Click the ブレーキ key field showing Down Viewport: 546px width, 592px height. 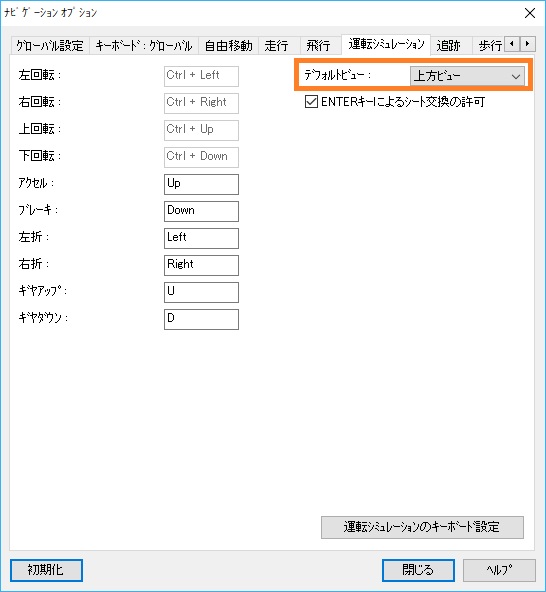(x=201, y=211)
